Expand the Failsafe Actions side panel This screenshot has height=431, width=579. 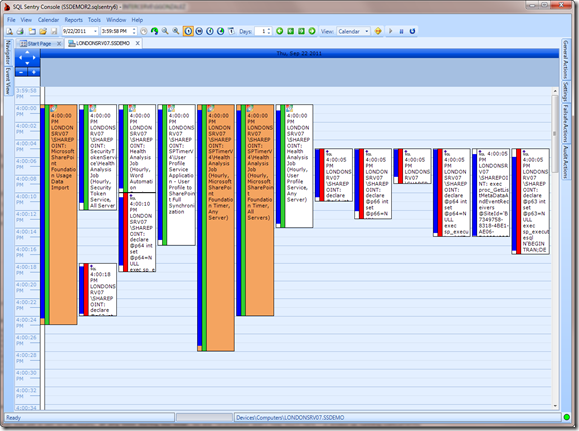pos(565,123)
